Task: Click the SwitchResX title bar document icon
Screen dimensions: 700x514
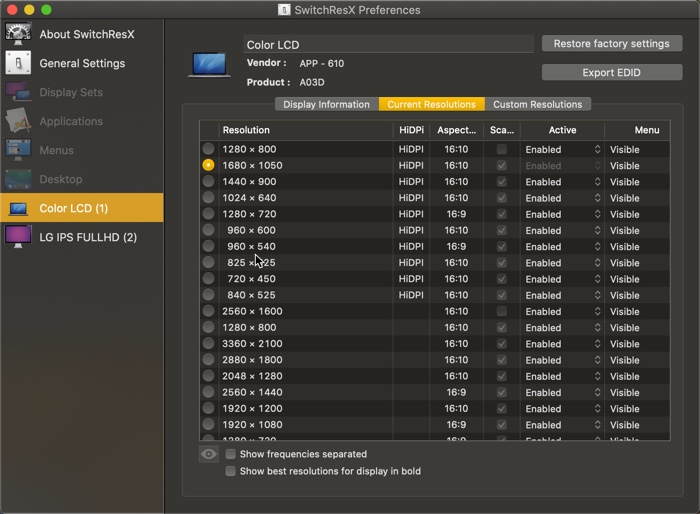Action: [284, 10]
